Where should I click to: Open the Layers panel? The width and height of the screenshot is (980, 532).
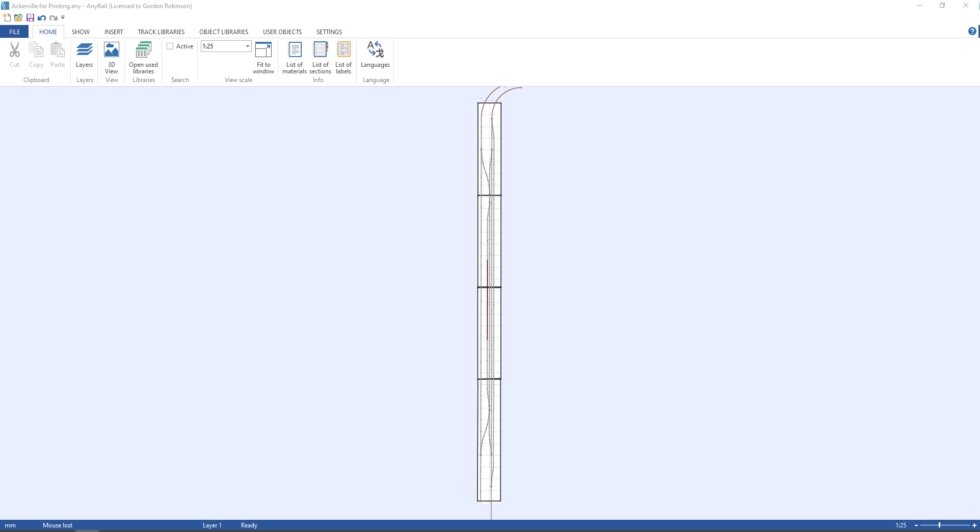pyautogui.click(x=84, y=55)
